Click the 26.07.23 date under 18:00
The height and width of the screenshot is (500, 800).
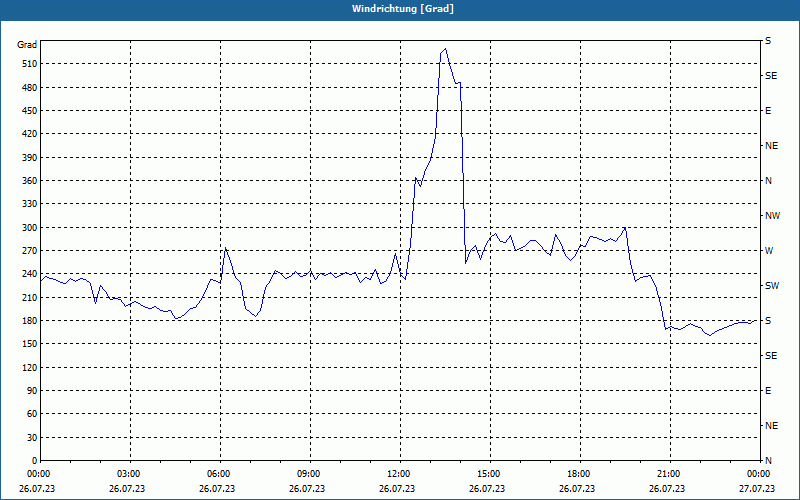pos(577,489)
